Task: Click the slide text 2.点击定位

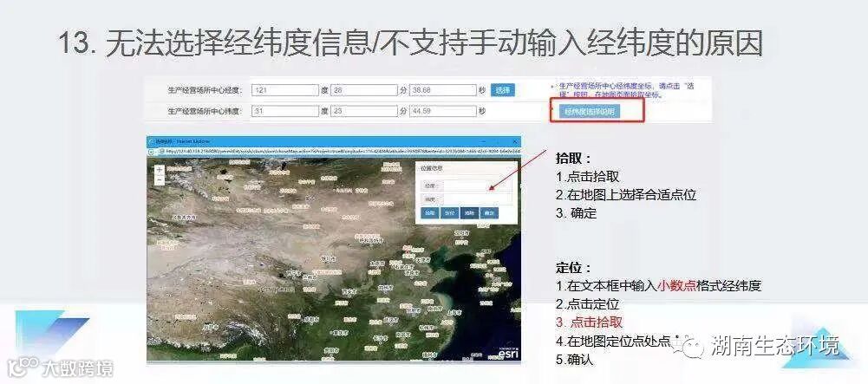Action: tap(588, 304)
